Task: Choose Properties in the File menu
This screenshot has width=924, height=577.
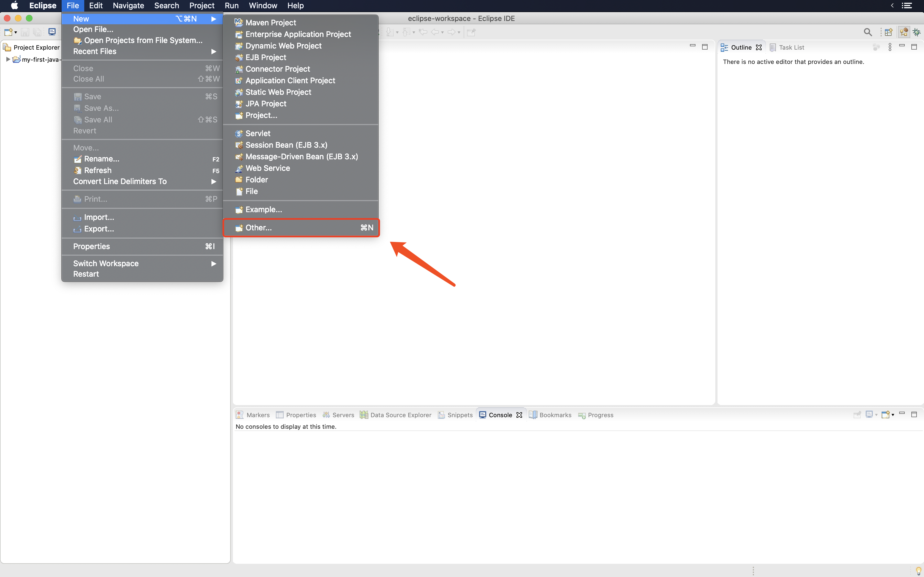Action: click(142, 246)
